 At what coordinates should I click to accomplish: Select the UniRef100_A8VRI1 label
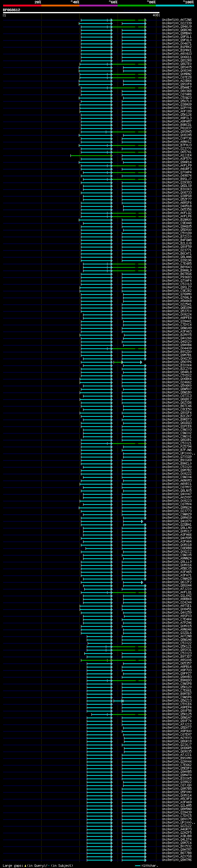177,484
